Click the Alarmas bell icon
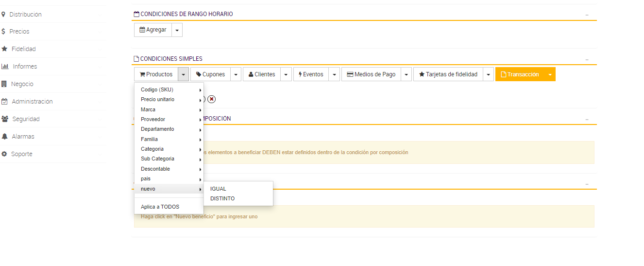 click(x=4, y=137)
